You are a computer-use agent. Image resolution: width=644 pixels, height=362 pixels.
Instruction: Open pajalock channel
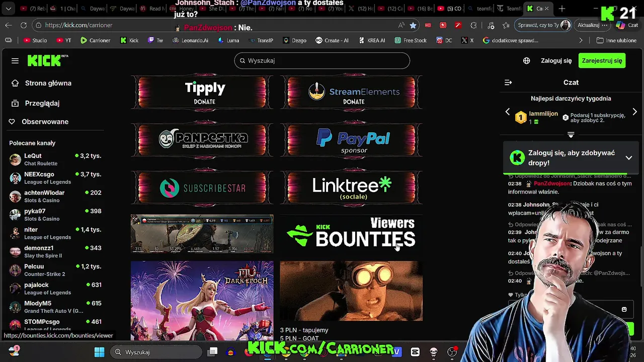[x=55, y=289]
